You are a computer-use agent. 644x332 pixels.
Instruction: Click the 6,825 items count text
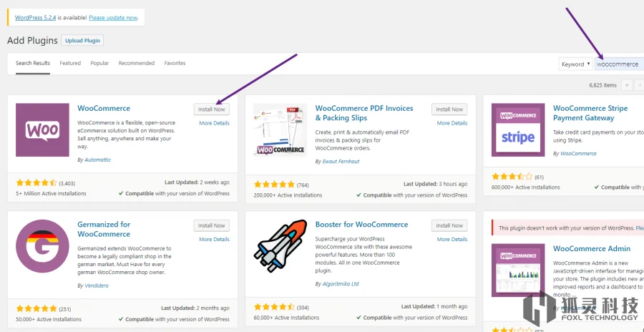pyautogui.click(x=603, y=85)
